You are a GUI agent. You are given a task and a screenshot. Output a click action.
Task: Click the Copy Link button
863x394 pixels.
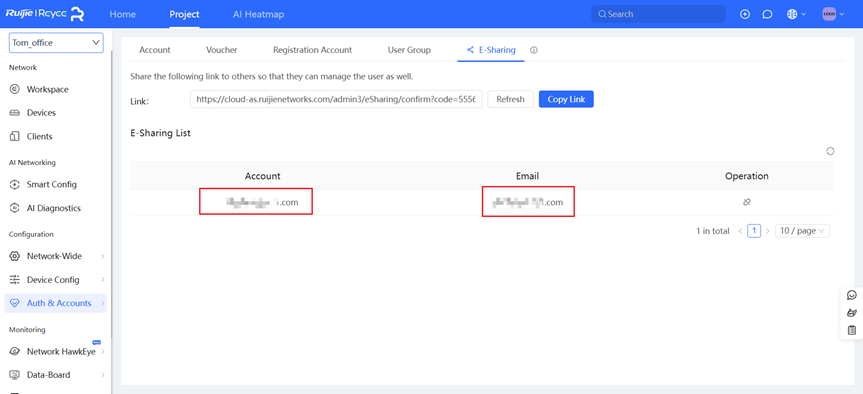click(x=566, y=100)
